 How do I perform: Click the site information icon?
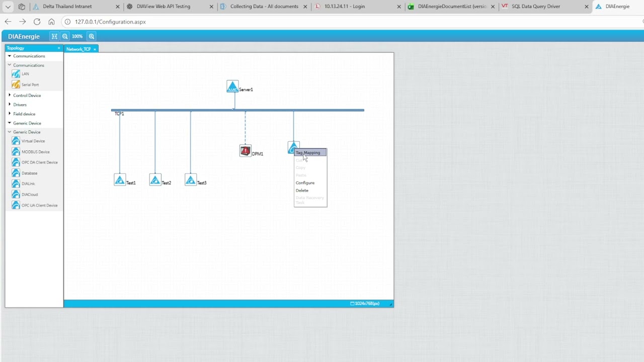point(67,22)
